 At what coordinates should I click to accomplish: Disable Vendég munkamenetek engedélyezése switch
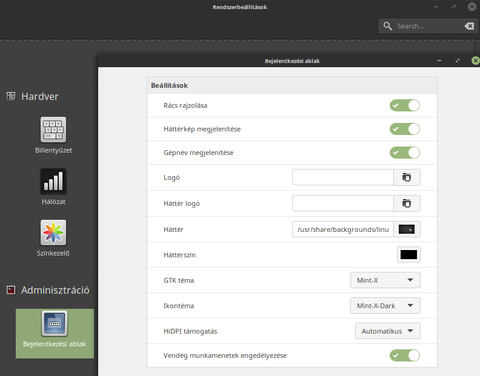click(405, 355)
